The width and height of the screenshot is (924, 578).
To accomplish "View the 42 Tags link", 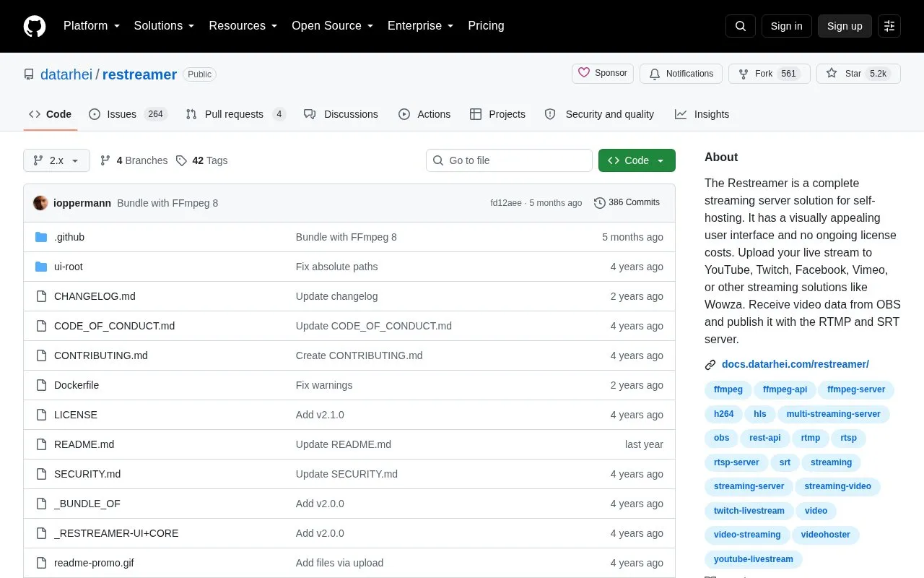I will (202, 160).
